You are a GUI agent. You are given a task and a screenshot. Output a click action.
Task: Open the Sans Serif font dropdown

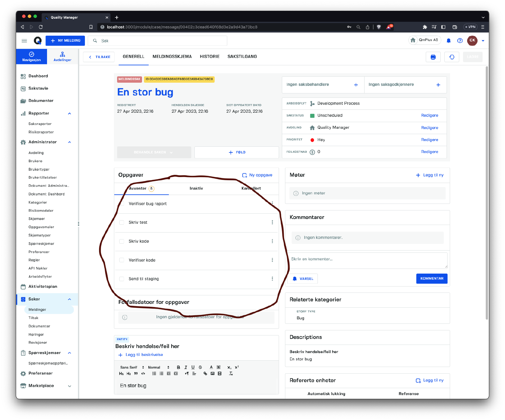pos(132,367)
